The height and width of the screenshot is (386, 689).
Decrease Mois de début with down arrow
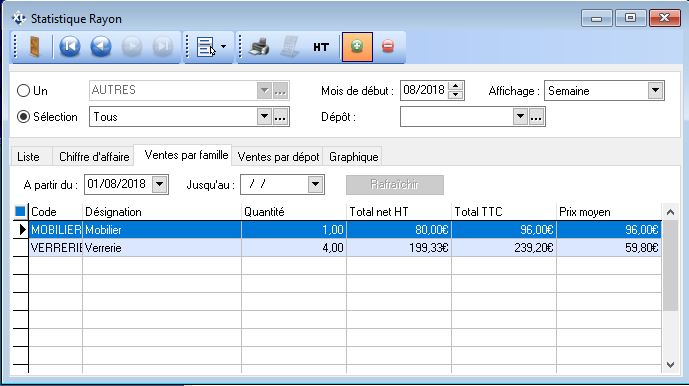click(456, 95)
